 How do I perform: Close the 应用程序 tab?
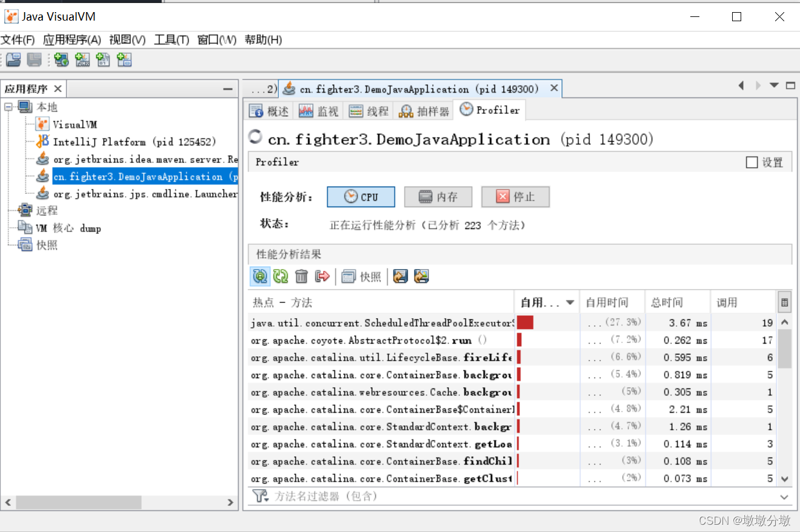click(58, 89)
